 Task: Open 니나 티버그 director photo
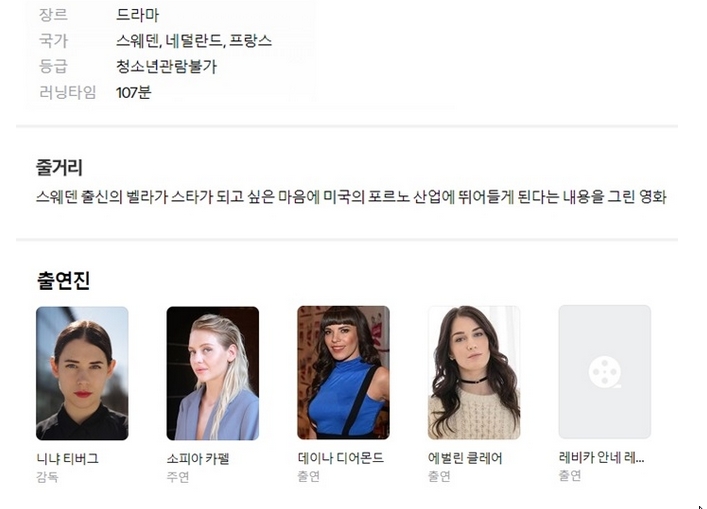[82, 373]
